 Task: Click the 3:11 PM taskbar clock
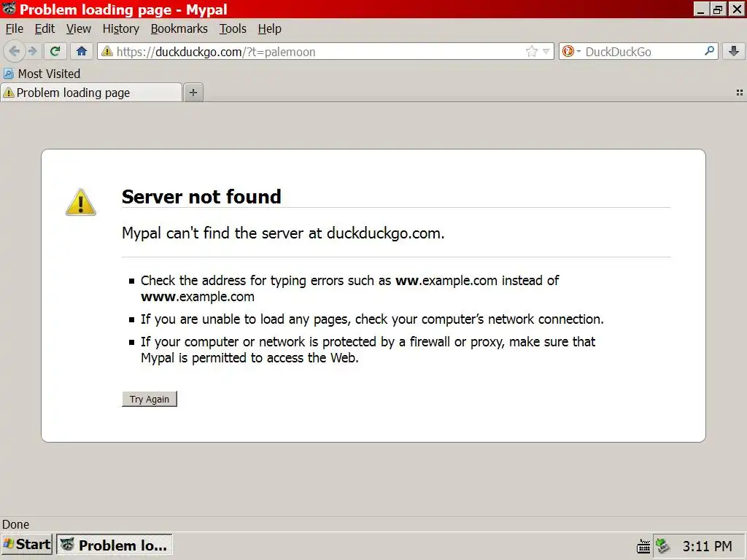(x=707, y=545)
